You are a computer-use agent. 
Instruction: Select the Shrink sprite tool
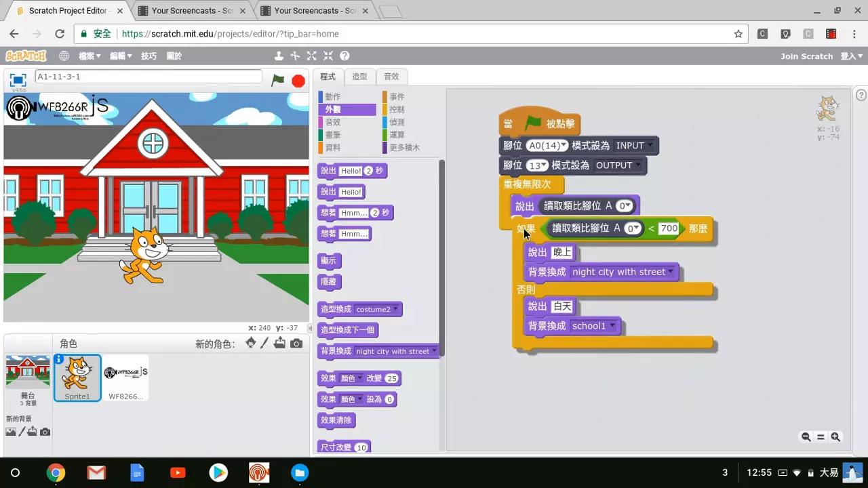pyautogui.click(x=328, y=56)
